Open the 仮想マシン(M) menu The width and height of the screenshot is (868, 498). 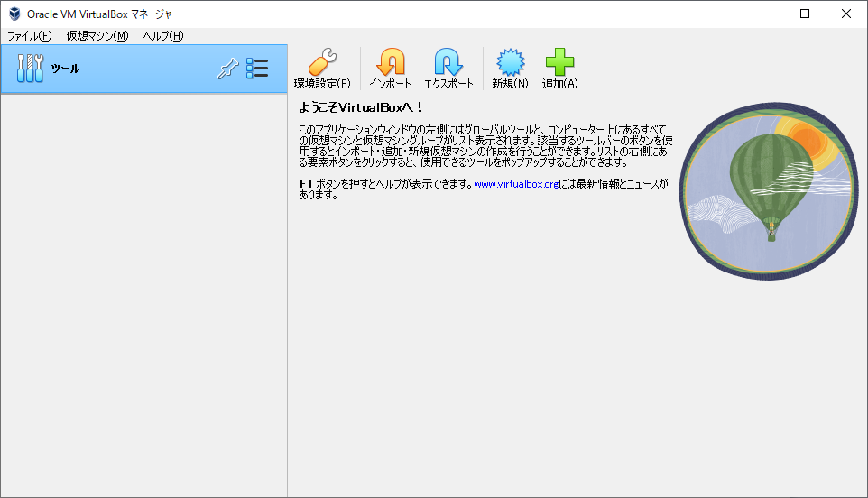coord(97,36)
